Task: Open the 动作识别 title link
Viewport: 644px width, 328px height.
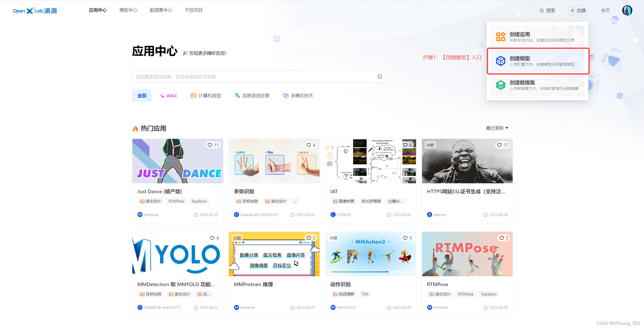Action: tap(340, 284)
